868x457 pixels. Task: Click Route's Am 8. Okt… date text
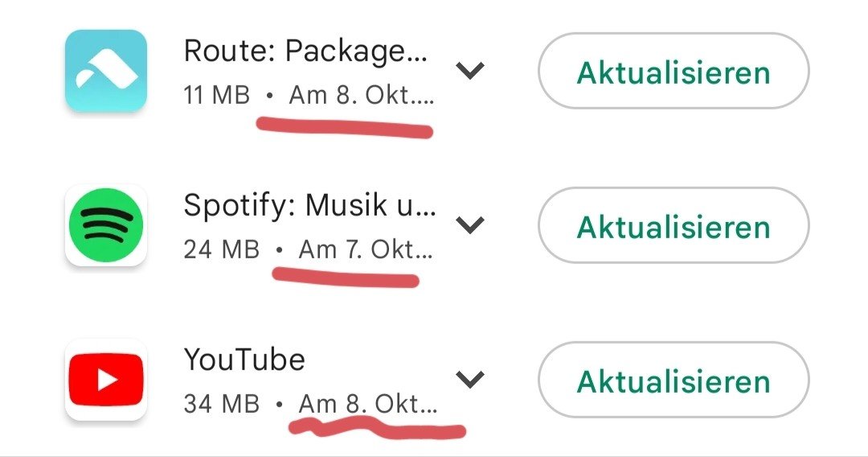coord(362,95)
